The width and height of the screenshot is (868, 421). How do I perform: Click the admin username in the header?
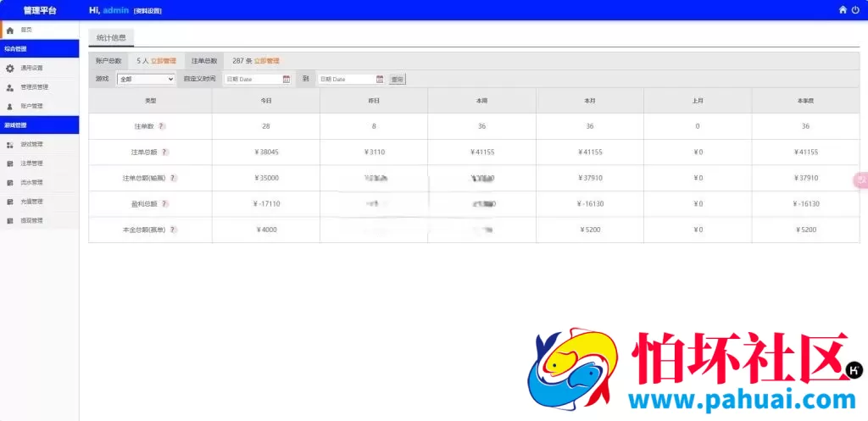point(115,10)
